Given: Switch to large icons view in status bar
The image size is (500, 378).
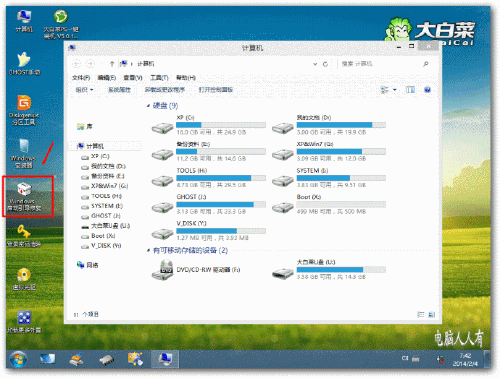Looking at the screenshot, I should [x=432, y=314].
